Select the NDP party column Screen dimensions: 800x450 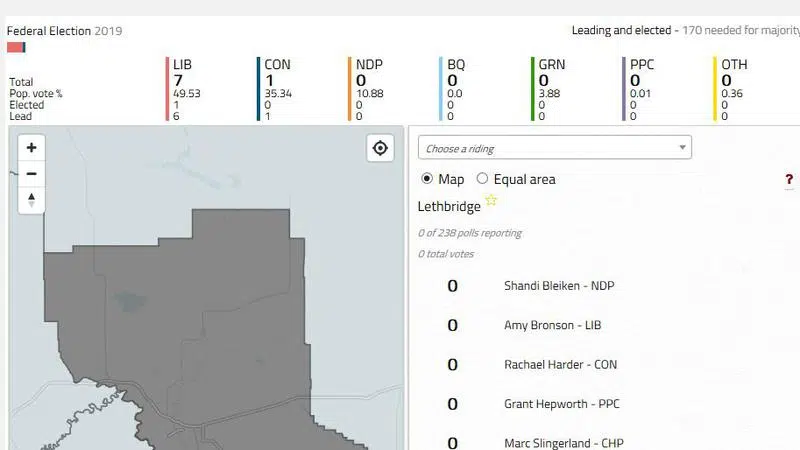[x=369, y=65]
